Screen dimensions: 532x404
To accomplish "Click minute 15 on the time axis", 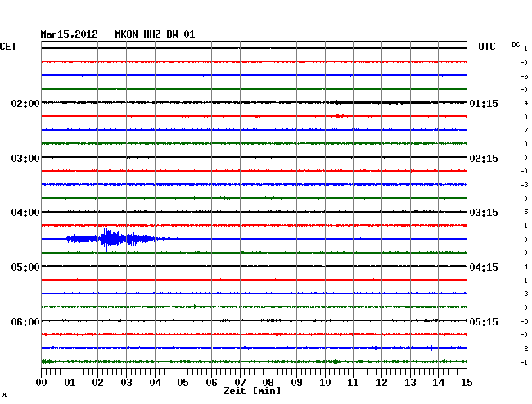I will (x=467, y=383).
